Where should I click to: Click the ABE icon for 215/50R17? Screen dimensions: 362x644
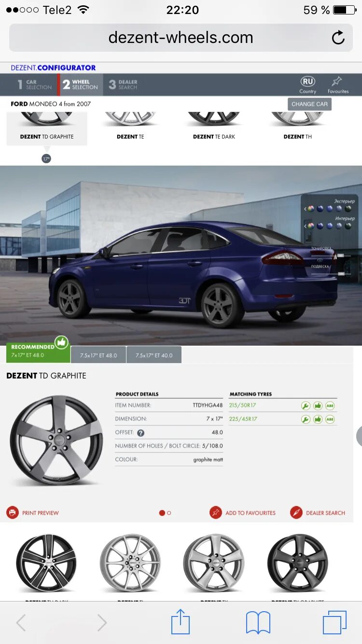pos(330,406)
